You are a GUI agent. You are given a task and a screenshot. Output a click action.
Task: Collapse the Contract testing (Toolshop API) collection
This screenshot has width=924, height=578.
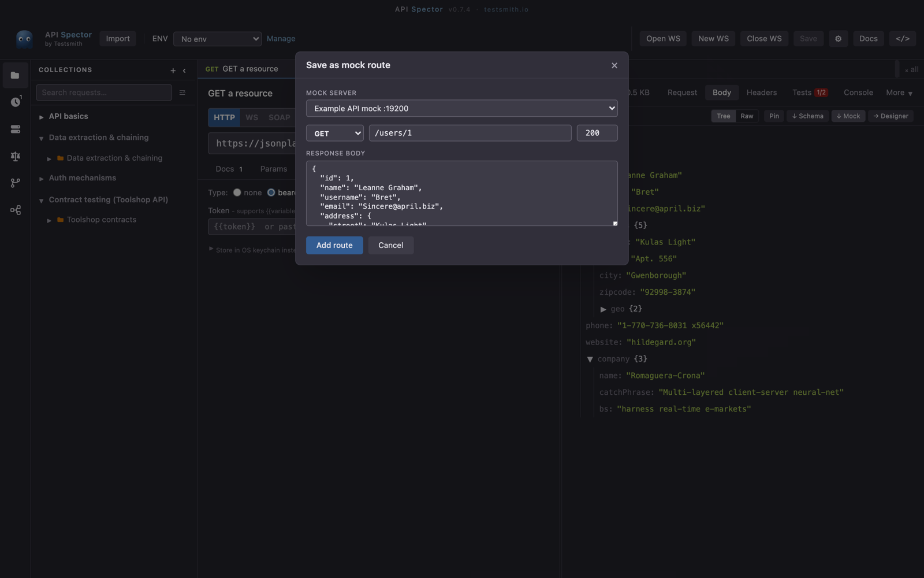point(42,201)
